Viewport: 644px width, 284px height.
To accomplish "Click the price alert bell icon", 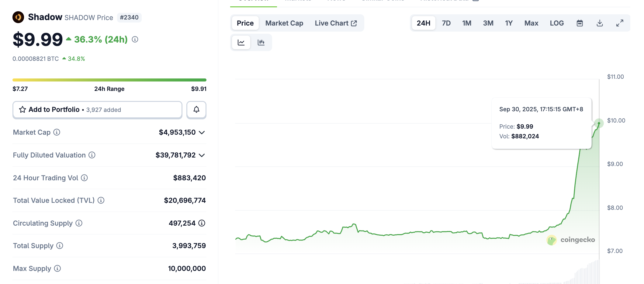I will pyautogui.click(x=196, y=110).
